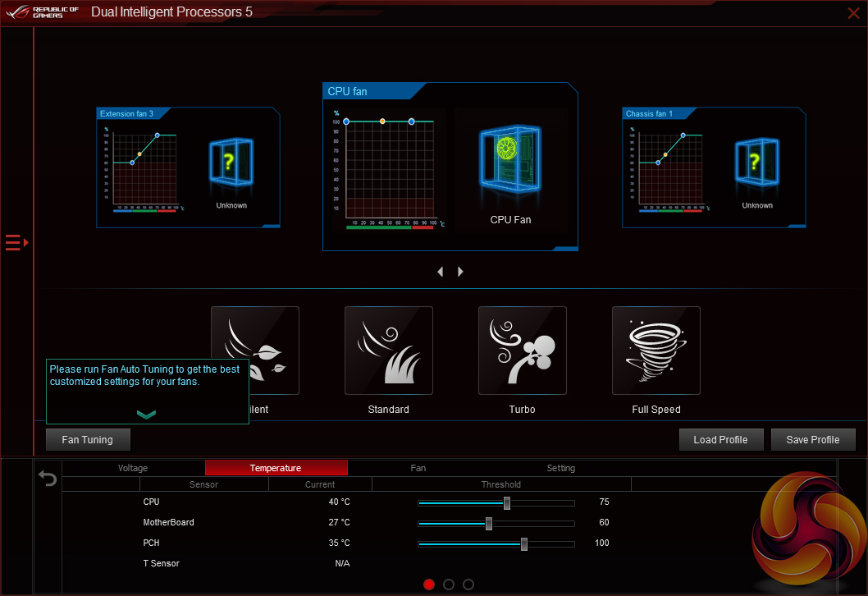The image size is (868, 596).
Task: Adjust the MotherBoard threshold slider
Action: click(x=489, y=524)
